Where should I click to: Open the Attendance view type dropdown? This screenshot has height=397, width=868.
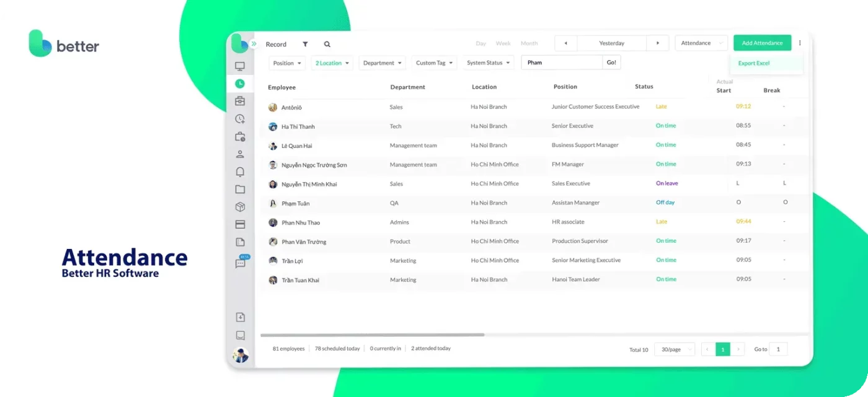(701, 43)
